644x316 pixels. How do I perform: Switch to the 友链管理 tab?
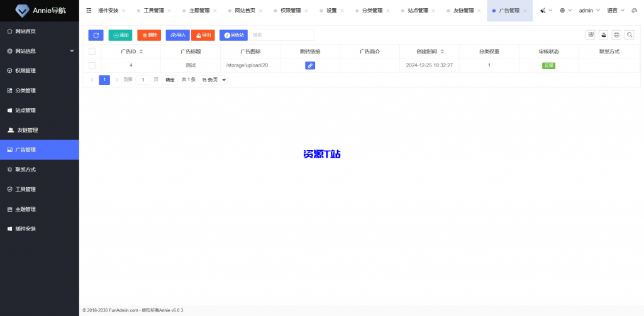click(464, 11)
